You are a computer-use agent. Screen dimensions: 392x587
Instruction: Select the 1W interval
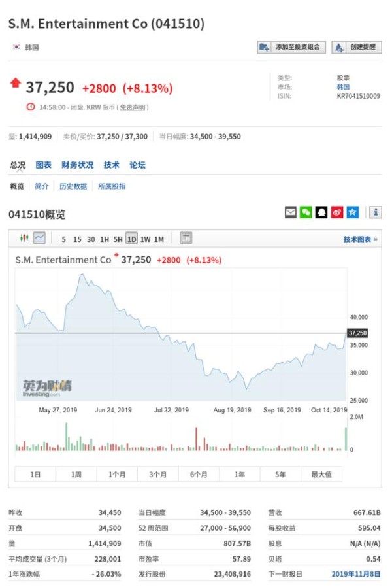pos(146,239)
